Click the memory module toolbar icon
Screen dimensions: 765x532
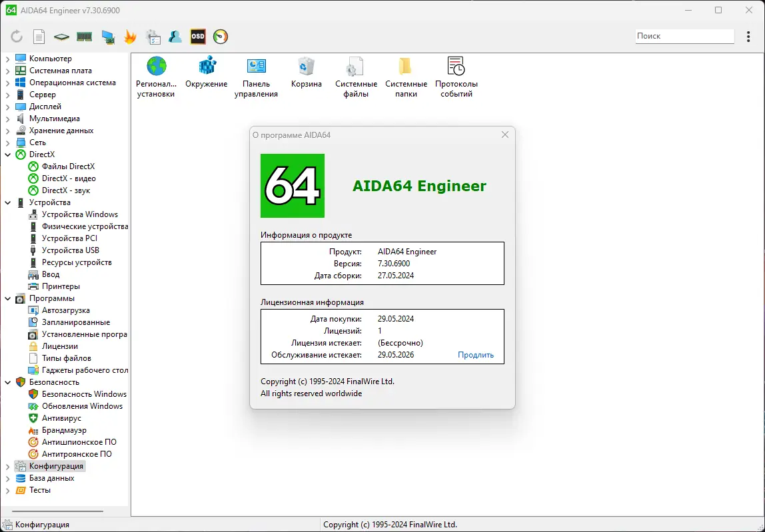[85, 37]
